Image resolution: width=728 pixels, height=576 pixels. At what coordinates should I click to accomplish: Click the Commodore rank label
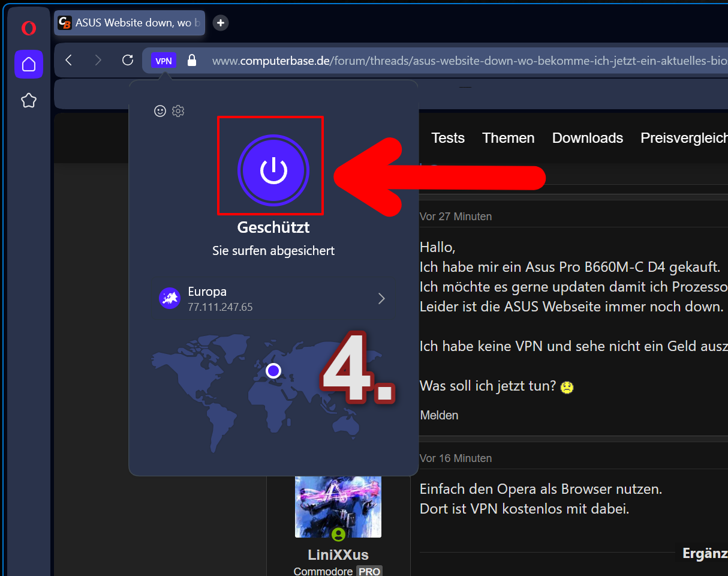[324, 571]
